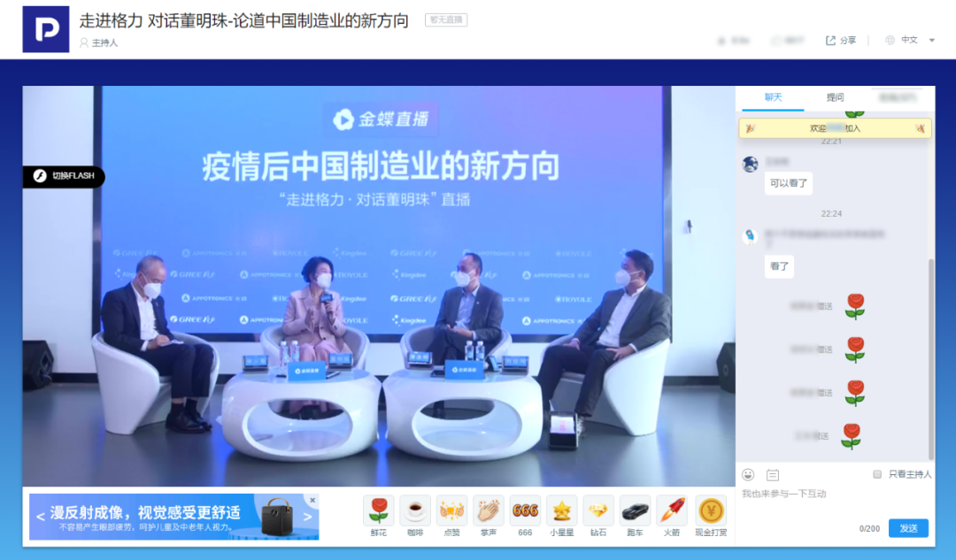Click 切换FLASH to switch player mode
The image size is (956, 560).
click(x=63, y=177)
